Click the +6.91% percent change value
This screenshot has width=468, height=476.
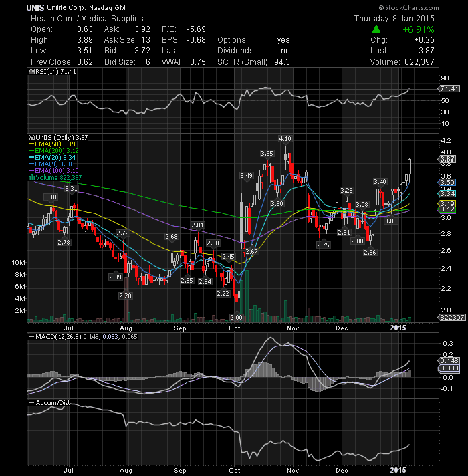[419, 29]
